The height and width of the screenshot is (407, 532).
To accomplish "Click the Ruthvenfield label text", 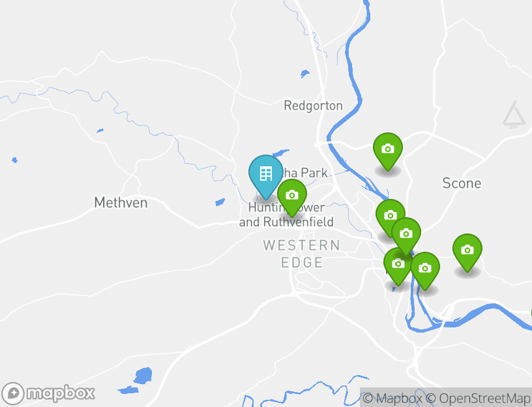I will tap(298, 222).
